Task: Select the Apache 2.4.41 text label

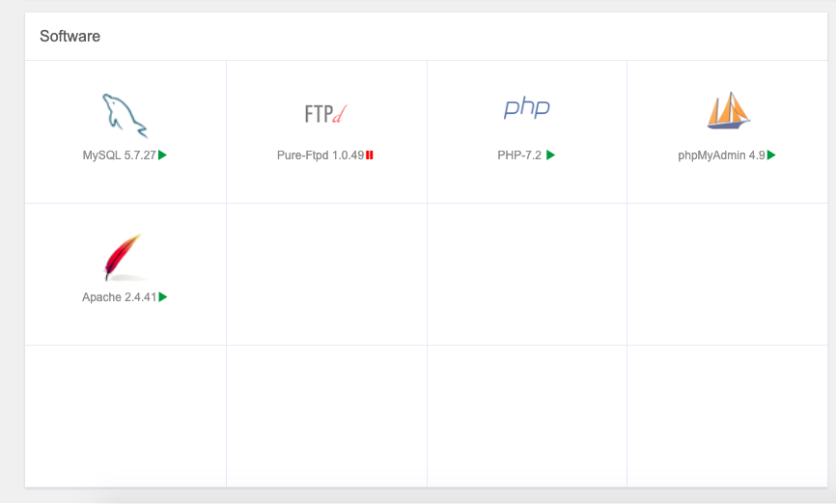Action: click(119, 298)
